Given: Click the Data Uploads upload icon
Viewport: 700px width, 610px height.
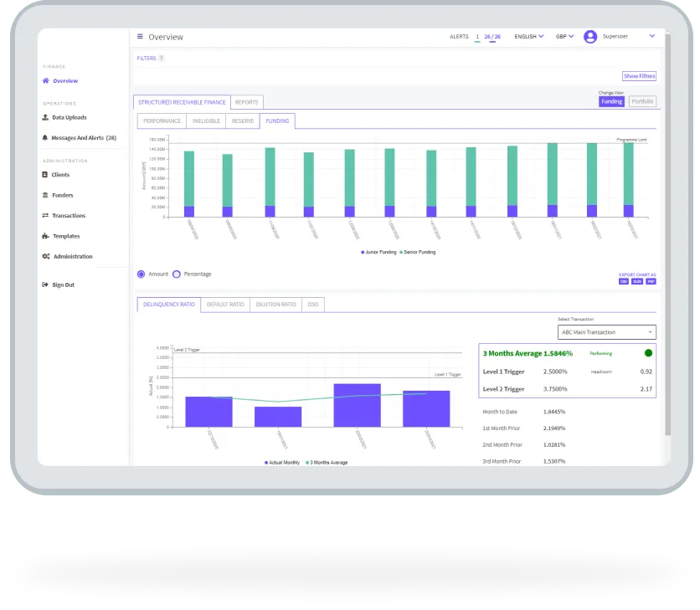Looking at the screenshot, I should (45, 118).
